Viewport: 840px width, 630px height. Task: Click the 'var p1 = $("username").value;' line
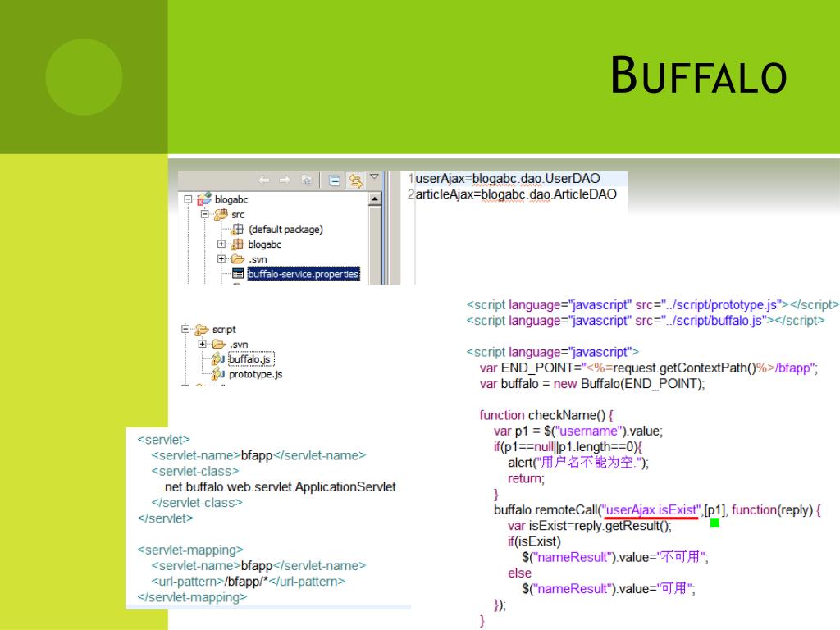click(578, 431)
